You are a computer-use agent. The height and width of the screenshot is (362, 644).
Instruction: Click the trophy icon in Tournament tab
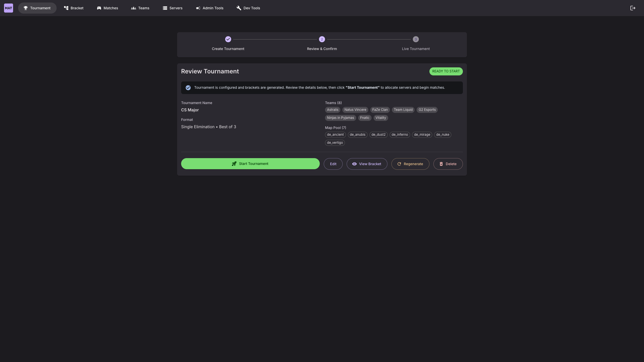point(26,8)
